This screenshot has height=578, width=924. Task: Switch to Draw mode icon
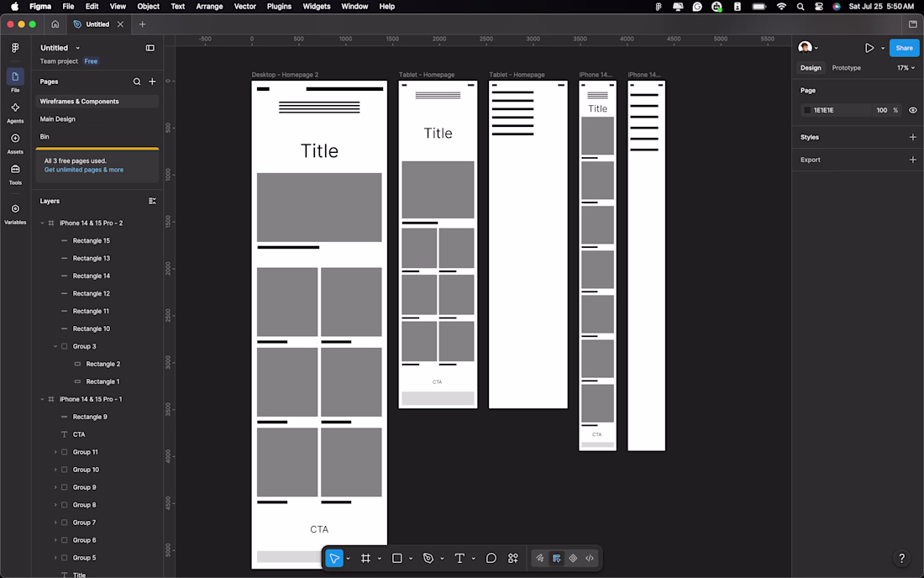(540, 558)
